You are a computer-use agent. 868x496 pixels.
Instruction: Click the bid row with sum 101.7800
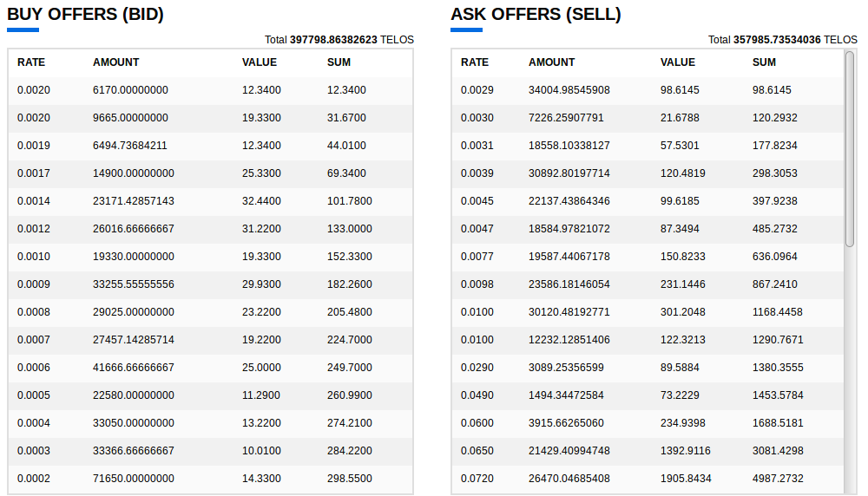[210, 202]
